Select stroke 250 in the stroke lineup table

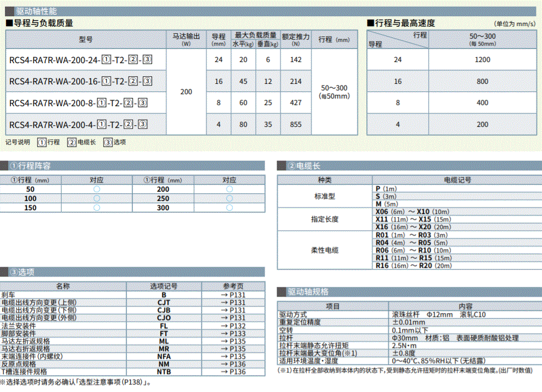point(163,199)
